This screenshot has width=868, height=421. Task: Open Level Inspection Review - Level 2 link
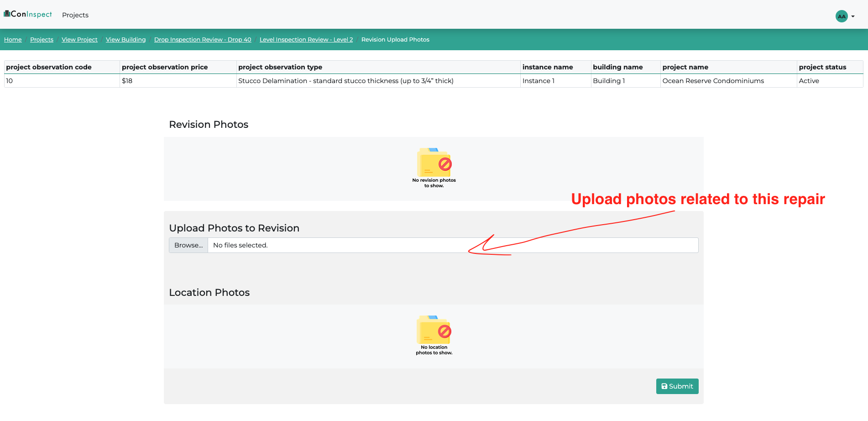click(306, 40)
